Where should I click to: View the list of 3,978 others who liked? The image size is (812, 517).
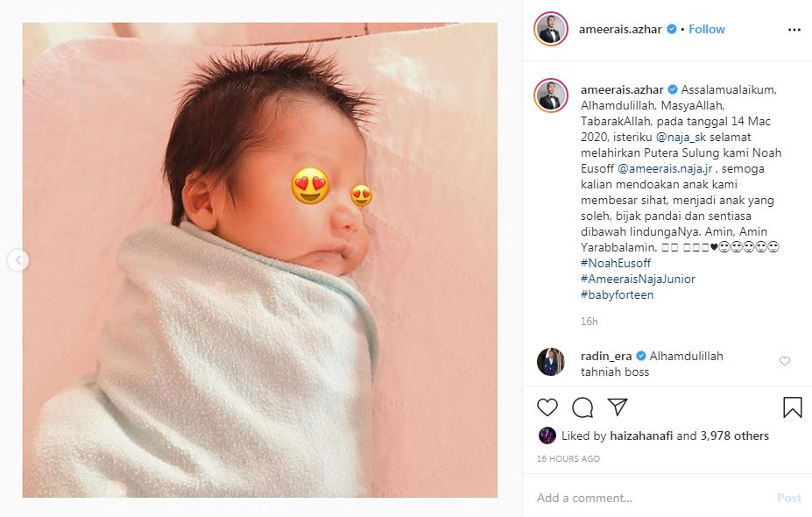tap(735, 436)
